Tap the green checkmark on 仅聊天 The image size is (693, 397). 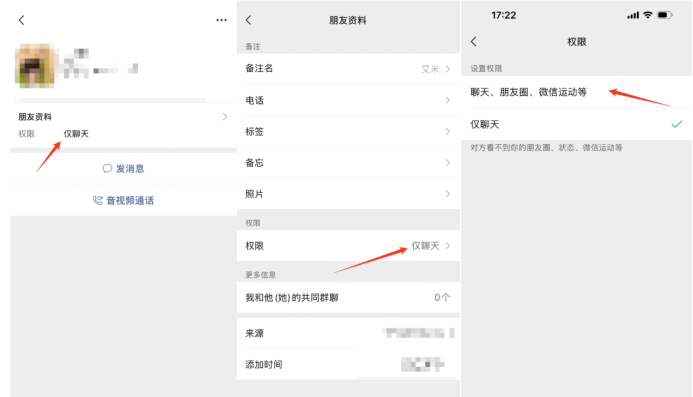(677, 124)
